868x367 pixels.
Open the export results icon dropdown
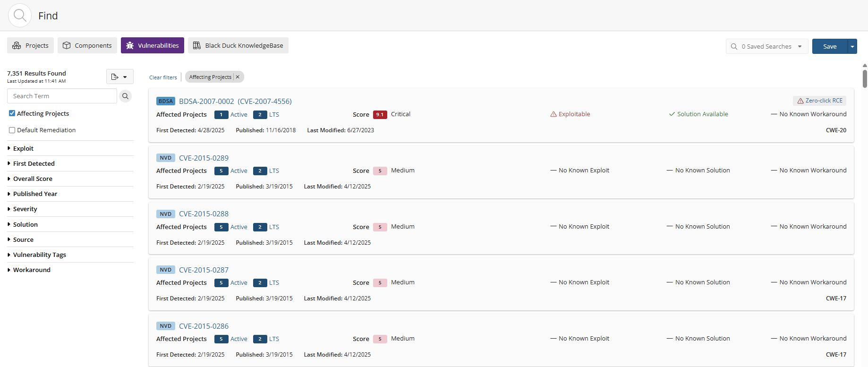119,77
